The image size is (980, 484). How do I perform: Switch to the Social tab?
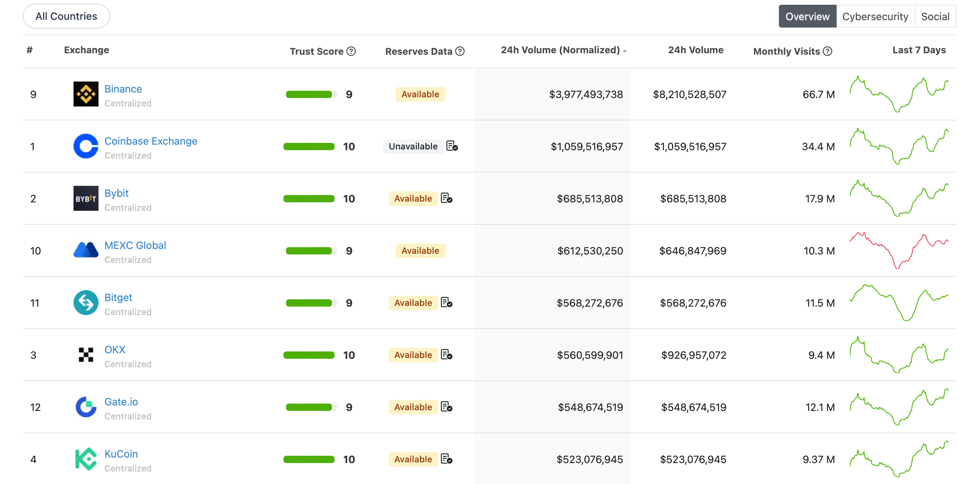[x=935, y=16]
